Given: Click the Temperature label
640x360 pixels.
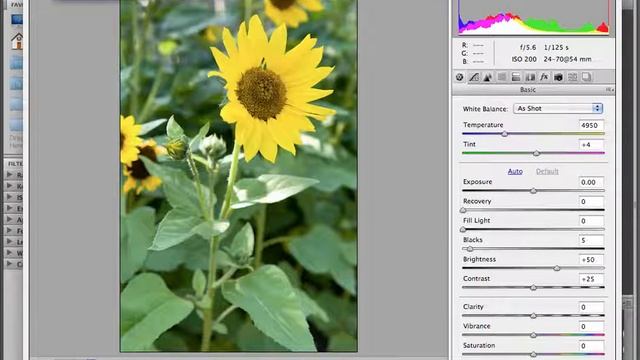Looking at the screenshot, I should coord(483,125).
